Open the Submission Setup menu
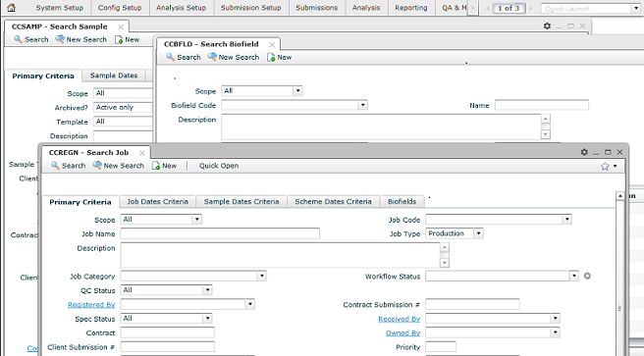 [250, 8]
